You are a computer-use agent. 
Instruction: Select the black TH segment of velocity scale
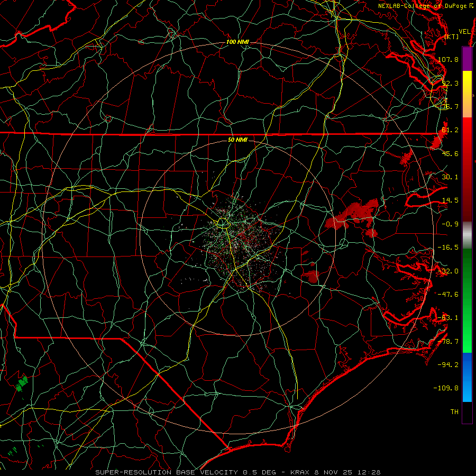(x=467, y=412)
